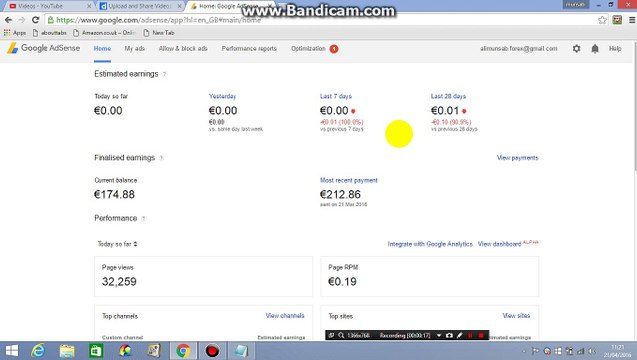
Task: Open the Optimization tab
Action: (308, 49)
